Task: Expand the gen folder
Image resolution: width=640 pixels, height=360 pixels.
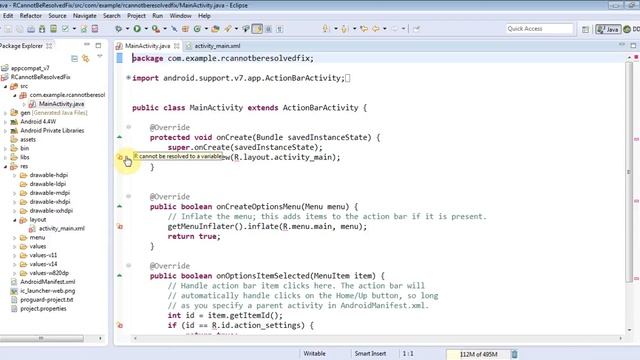Action: pyautogui.click(x=5, y=113)
